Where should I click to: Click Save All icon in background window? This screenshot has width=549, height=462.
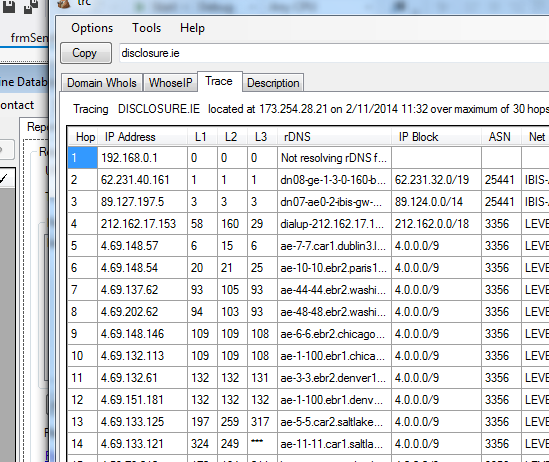(x=31, y=6)
